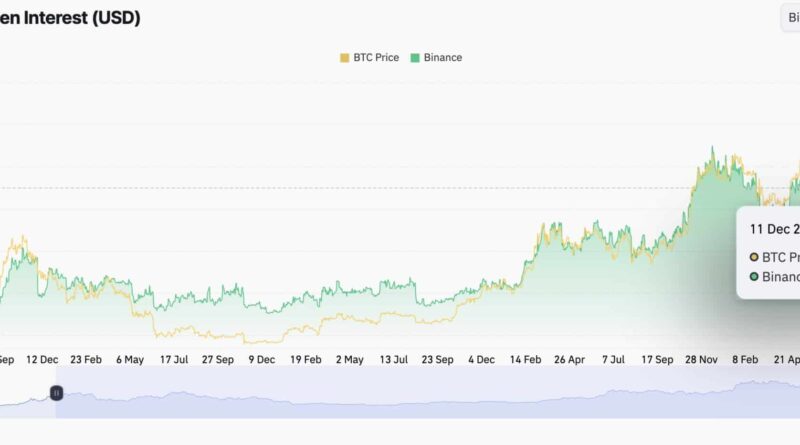The image size is (800, 445).
Task: Click the green Binance dot in tooltip
Action: point(754,277)
